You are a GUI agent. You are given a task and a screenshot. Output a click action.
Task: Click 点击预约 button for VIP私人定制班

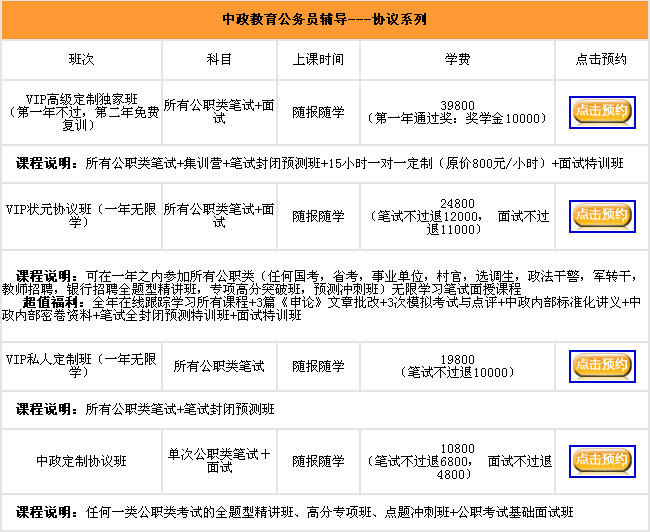(x=602, y=366)
